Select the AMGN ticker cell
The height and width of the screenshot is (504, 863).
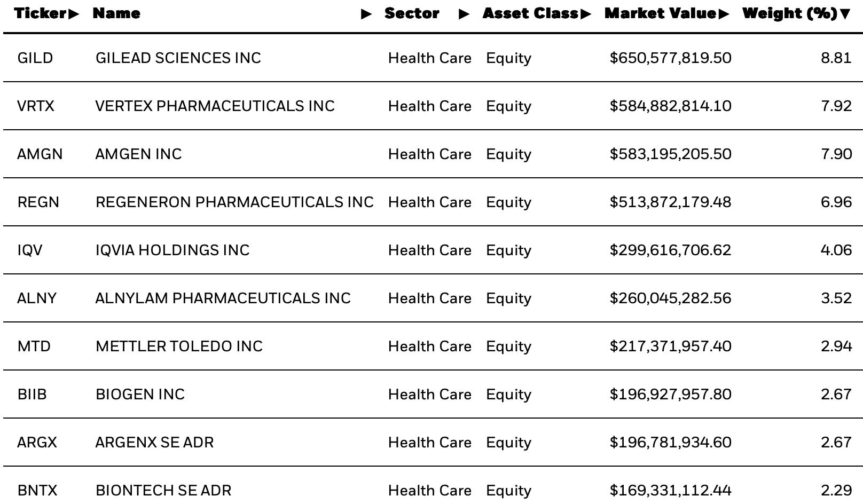click(x=40, y=154)
